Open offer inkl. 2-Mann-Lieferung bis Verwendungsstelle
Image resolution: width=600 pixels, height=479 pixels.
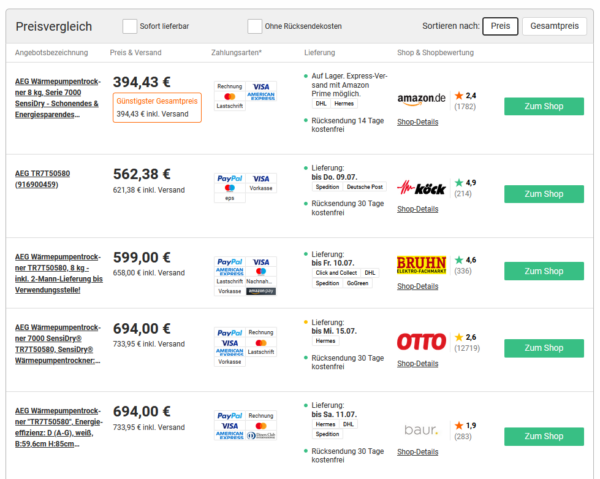(59, 274)
